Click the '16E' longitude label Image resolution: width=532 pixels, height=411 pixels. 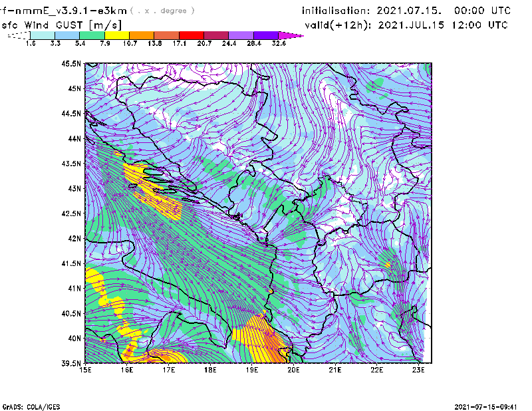click(x=127, y=370)
